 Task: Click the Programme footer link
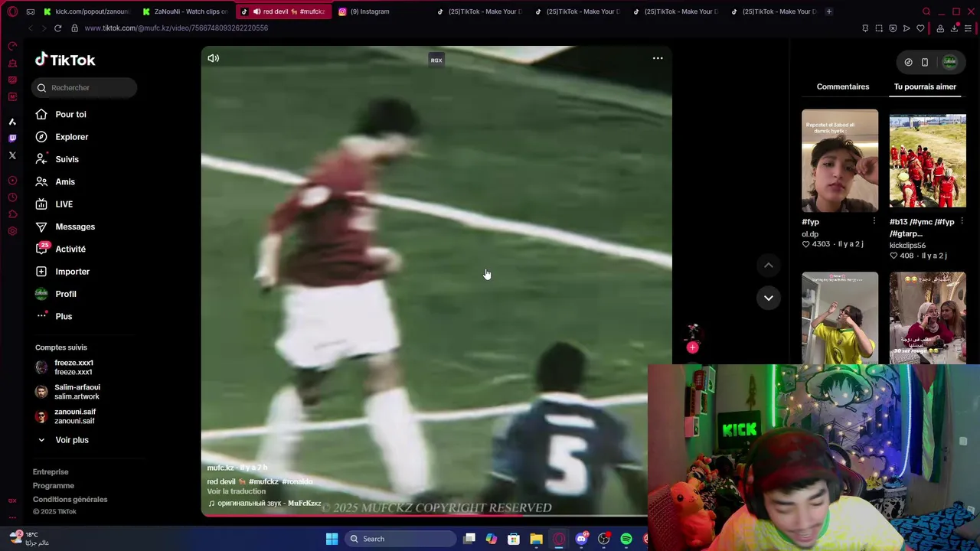pos(54,486)
